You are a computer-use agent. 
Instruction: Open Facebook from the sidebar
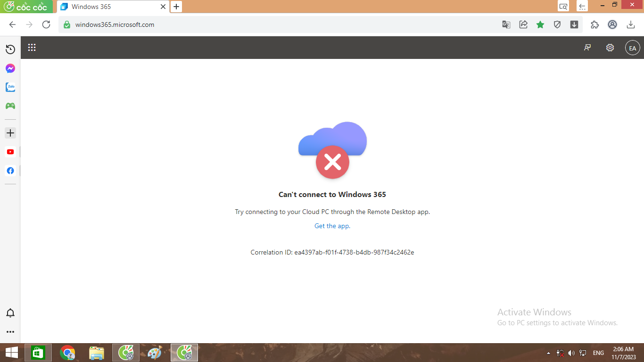(10, 171)
